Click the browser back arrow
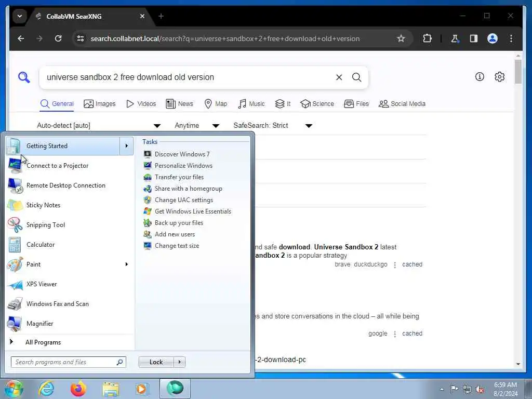This screenshot has height=399, width=532. [21, 38]
